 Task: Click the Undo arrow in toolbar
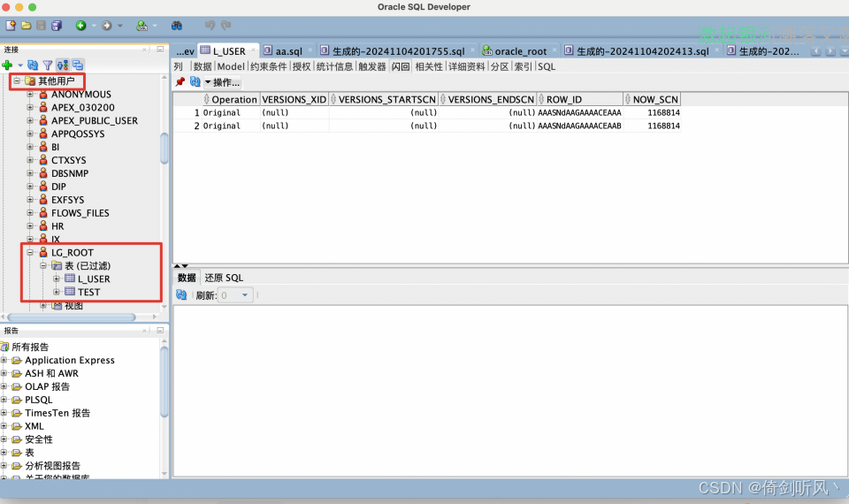(x=210, y=25)
